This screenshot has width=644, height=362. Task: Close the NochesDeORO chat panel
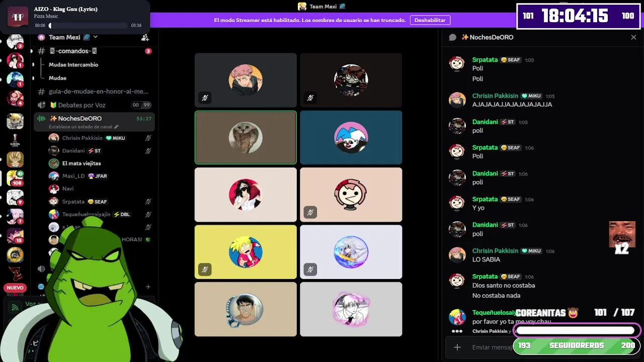pos(633,37)
